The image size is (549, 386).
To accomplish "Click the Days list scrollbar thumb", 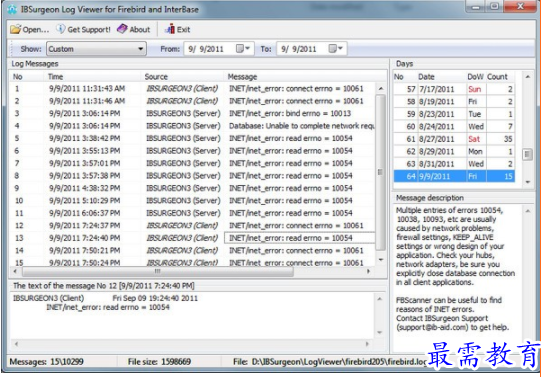I will tap(528, 154).
